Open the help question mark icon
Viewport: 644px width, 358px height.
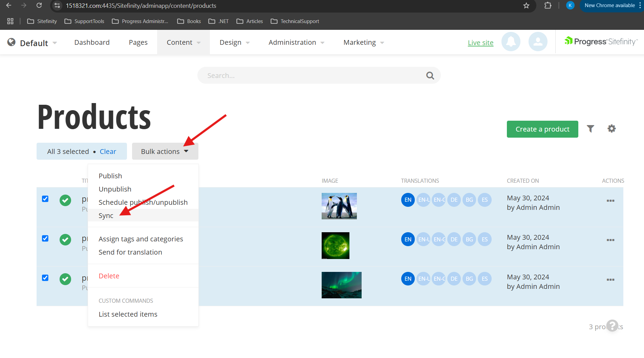coord(612,326)
